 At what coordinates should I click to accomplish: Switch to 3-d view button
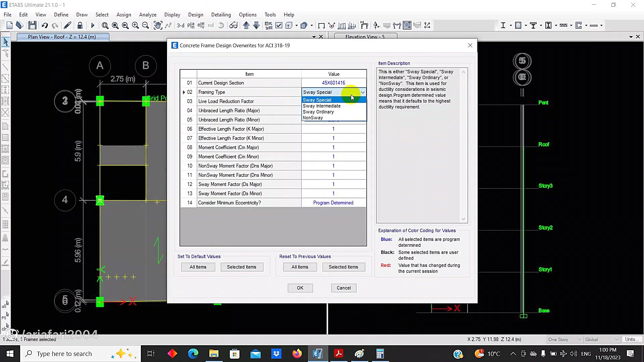180,25
